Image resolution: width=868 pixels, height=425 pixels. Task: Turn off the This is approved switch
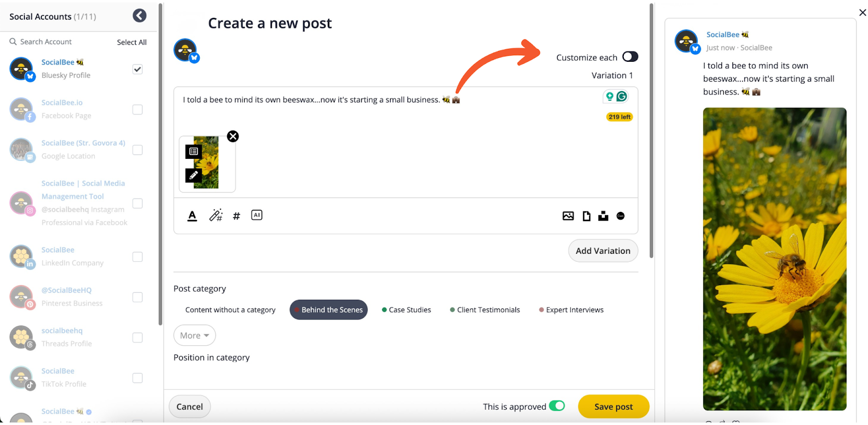coord(557,406)
